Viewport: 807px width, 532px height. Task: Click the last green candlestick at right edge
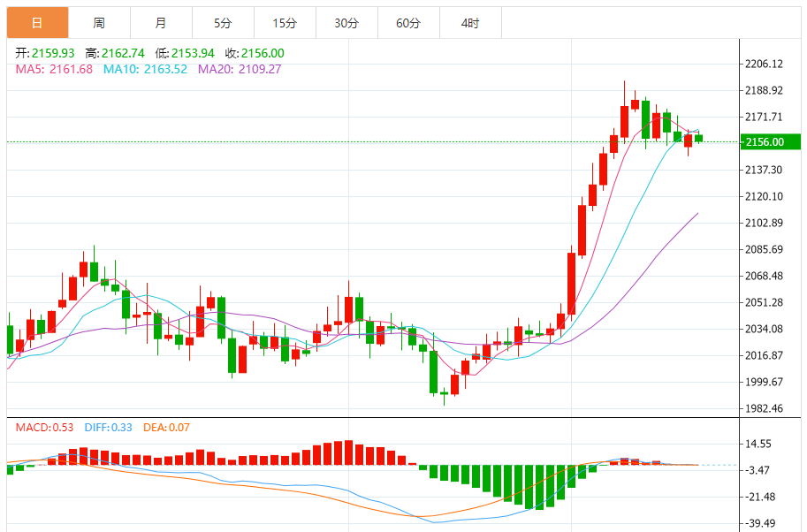tap(698, 138)
